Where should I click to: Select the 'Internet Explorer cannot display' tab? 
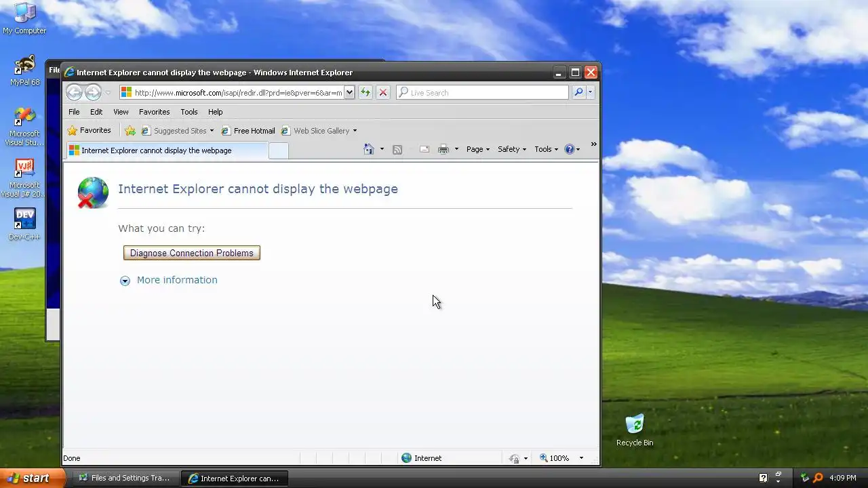[166, 150]
